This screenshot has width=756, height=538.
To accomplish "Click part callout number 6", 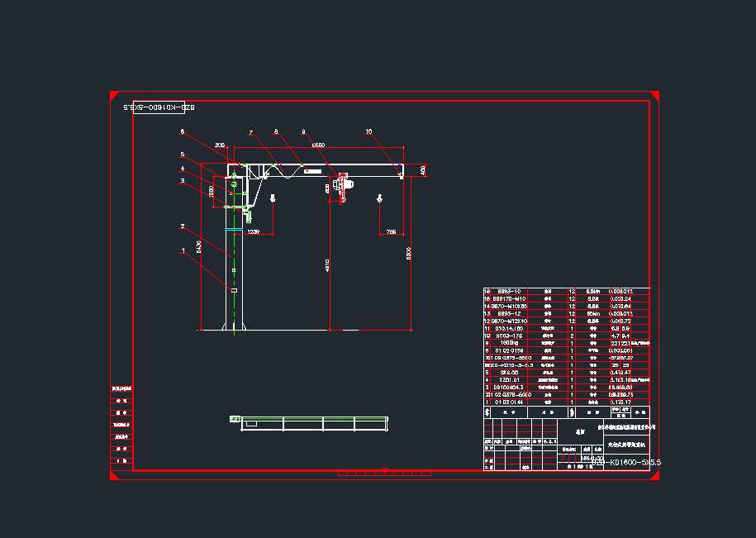I will click(183, 131).
